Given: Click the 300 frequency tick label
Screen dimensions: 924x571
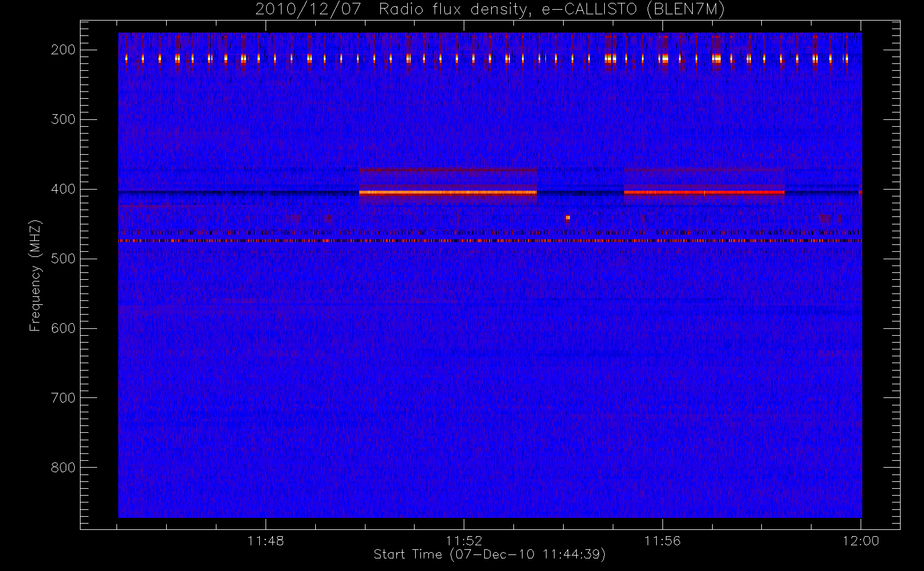Looking at the screenshot, I should point(63,119).
